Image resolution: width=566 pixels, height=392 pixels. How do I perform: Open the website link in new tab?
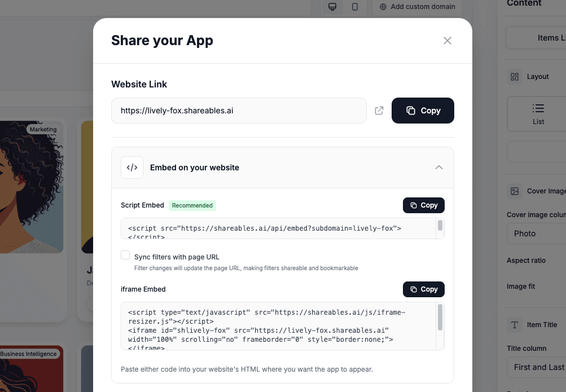click(x=379, y=111)
